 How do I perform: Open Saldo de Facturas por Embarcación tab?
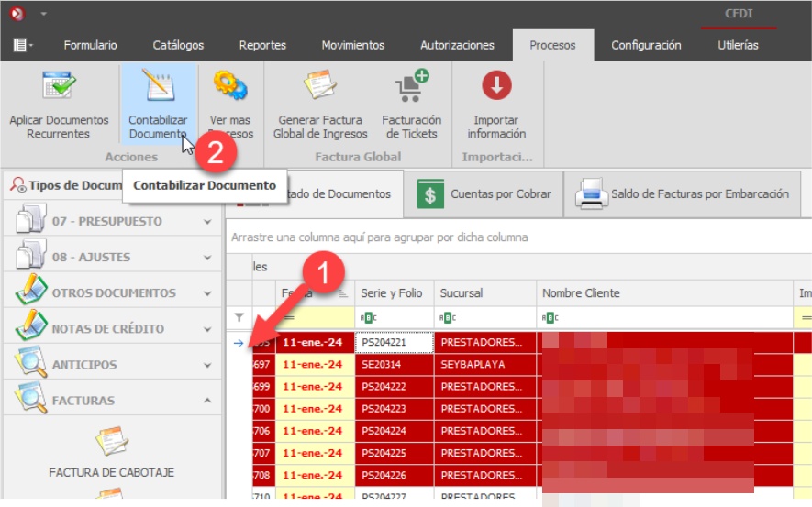click(683, 194)
